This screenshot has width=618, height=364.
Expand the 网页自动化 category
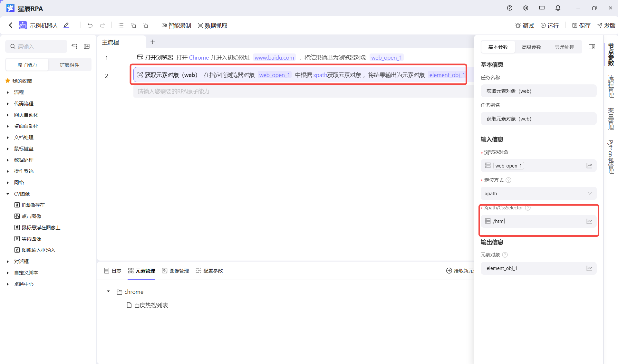[x=8, y=115]
